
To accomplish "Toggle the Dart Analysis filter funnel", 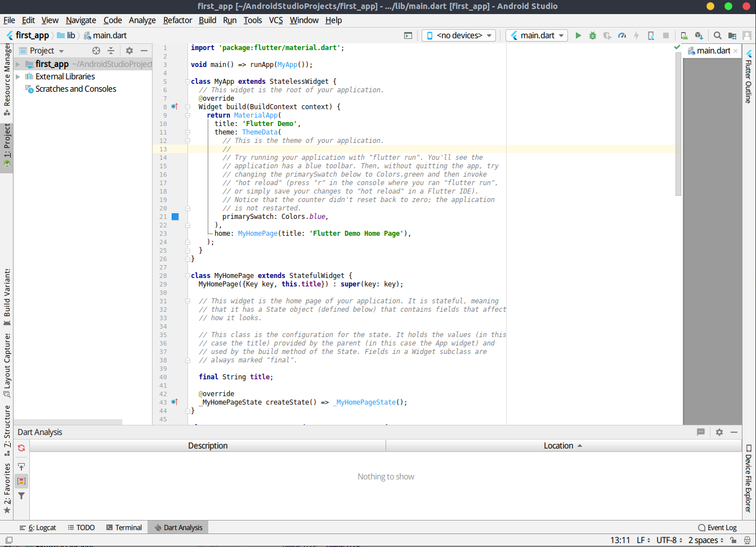I will click(x=21, y=496).
